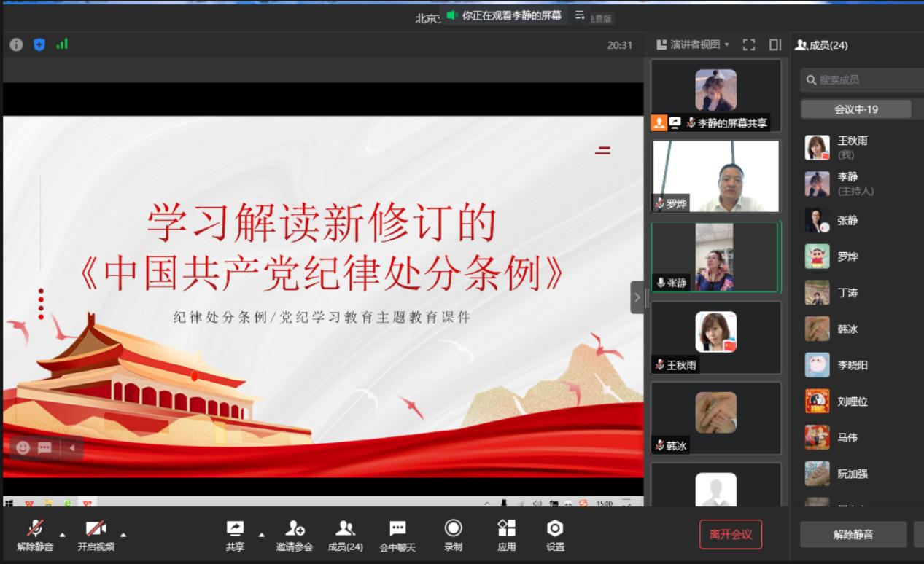Open the 应用 apps panel
This screenshot has width=924, height=564.
[x=505, y=534]
